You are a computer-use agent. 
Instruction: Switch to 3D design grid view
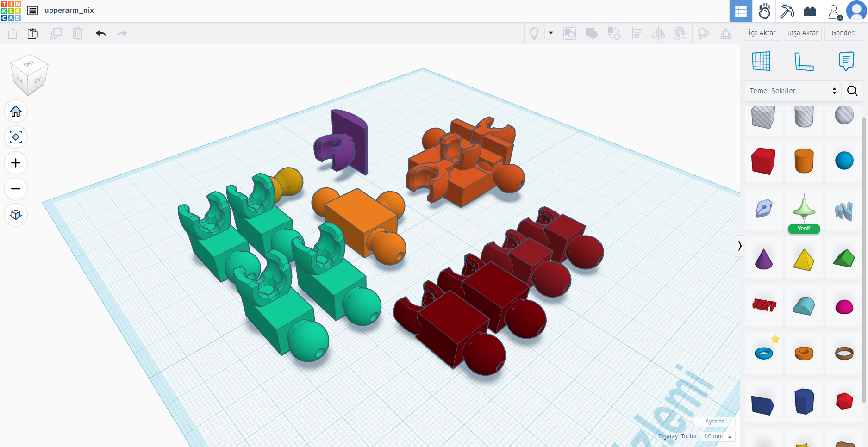pos(741,11)
